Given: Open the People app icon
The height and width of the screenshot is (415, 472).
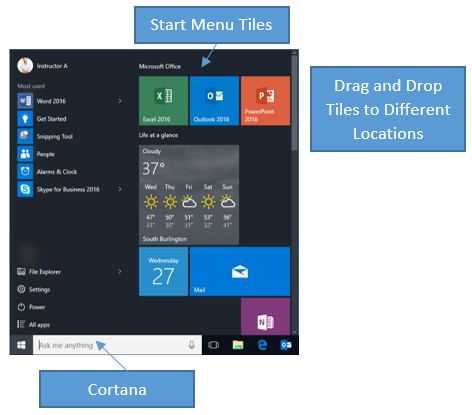Looking at the screenshot, I should [x=25, y=154].
